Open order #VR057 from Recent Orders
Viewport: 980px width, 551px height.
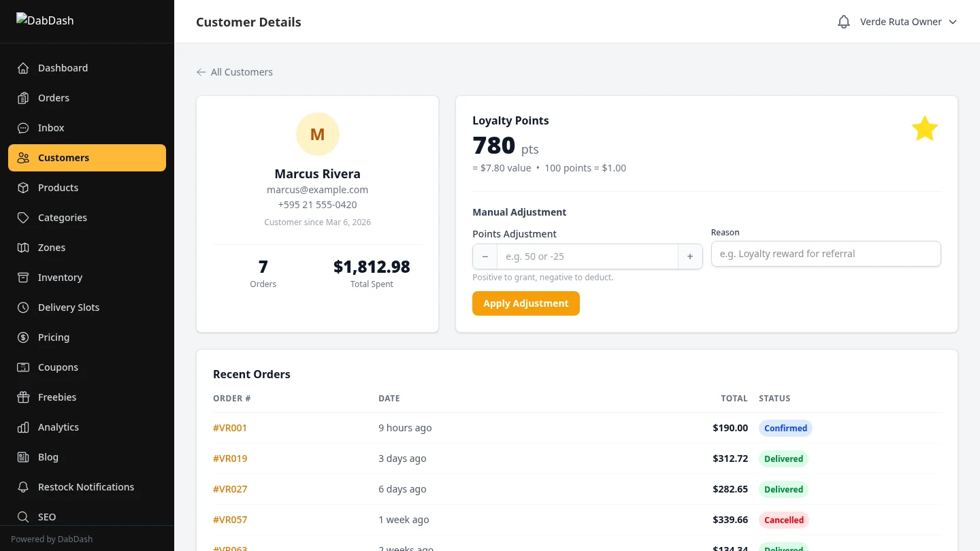coord(230,519)
